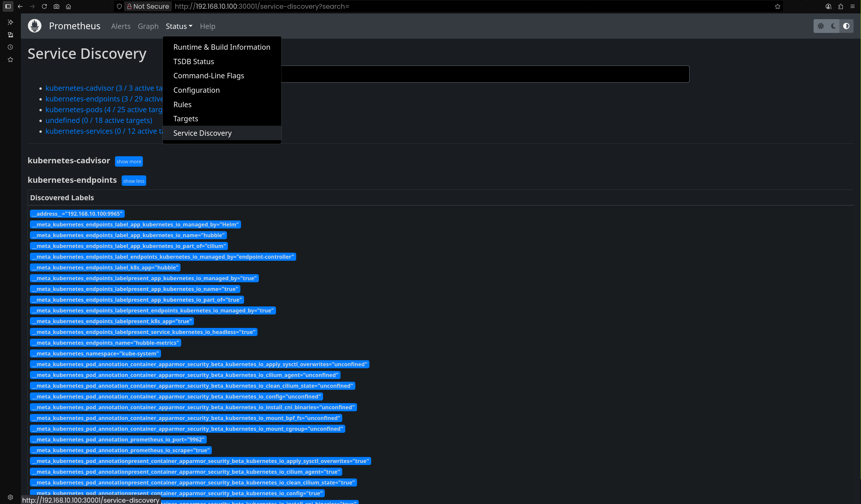Open the sidebar settings gear icon

tap(10, 497)
